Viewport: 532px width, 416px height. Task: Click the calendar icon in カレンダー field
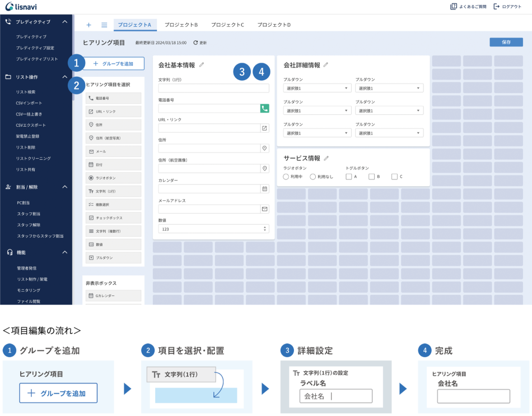[x=264, y=188]
